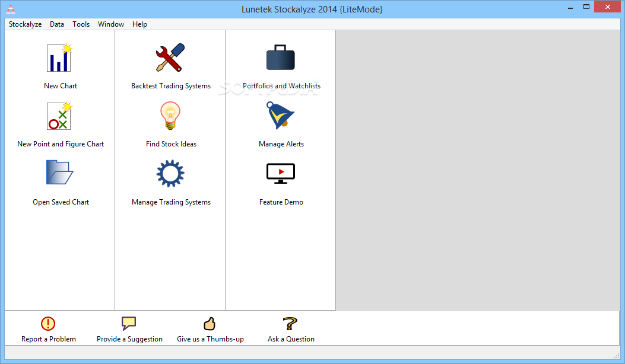This screenshot has height=364, width=625.
Task: Click the New Chart label
Action: pyautogui.click(x=61, y=85)
